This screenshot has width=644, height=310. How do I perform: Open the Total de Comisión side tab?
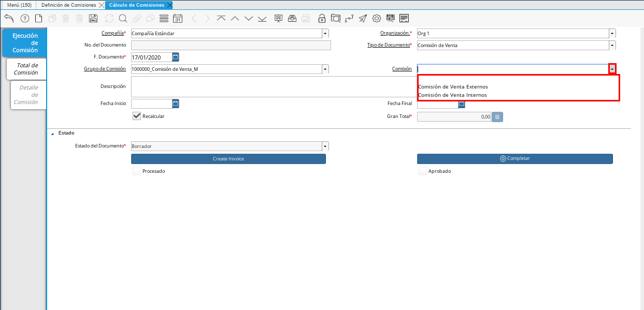coord(26,69)
